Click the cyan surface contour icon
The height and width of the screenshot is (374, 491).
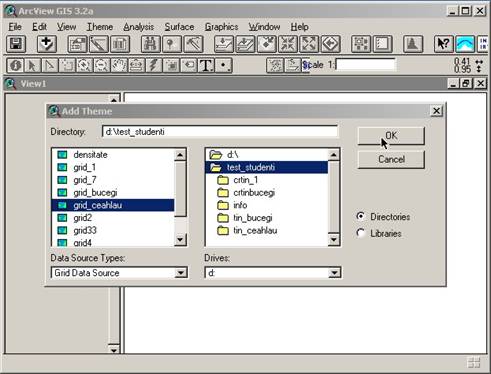[465, 44]
